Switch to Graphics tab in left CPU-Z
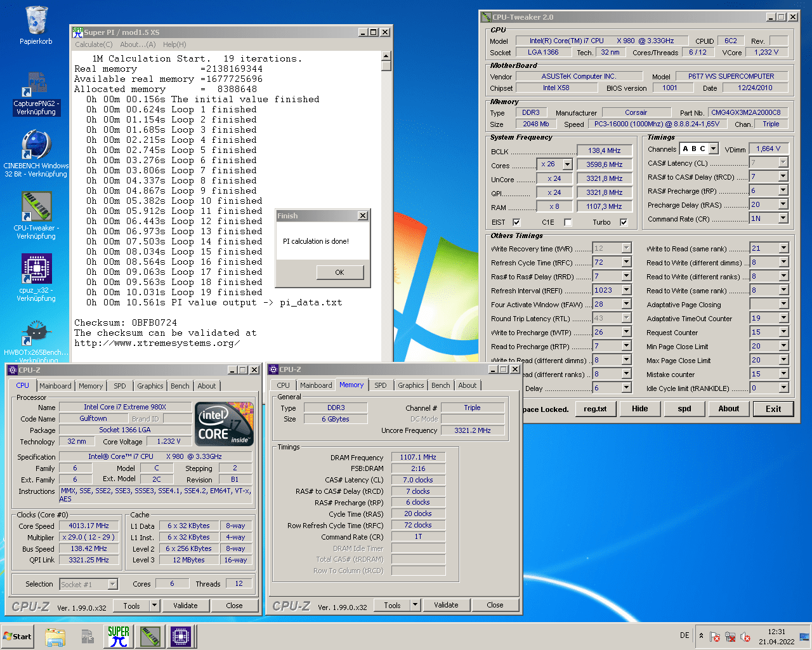The height and width of the screenshot is (650, 812). point(150,386)
